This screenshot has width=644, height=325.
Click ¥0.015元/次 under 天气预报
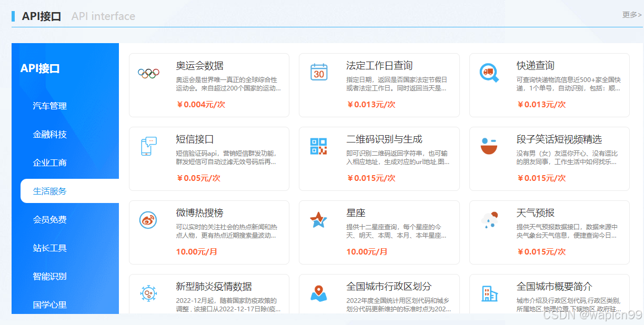[541, 252]
